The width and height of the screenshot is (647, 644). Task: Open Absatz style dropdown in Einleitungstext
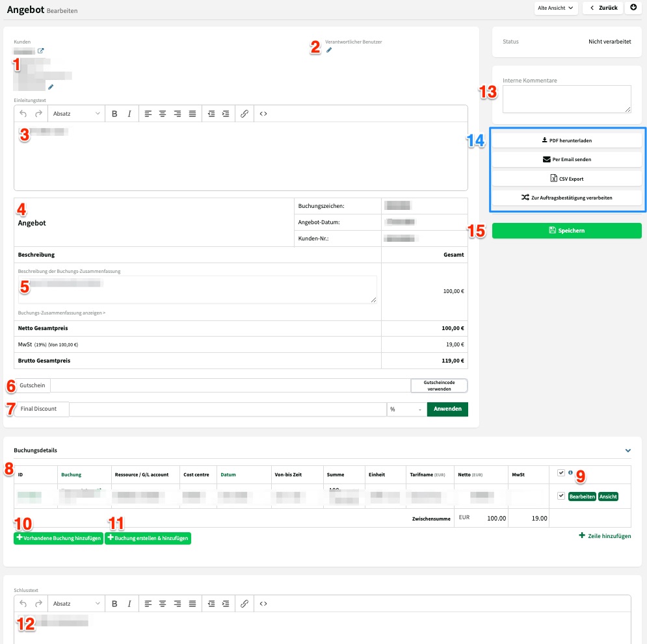(76, 114)
